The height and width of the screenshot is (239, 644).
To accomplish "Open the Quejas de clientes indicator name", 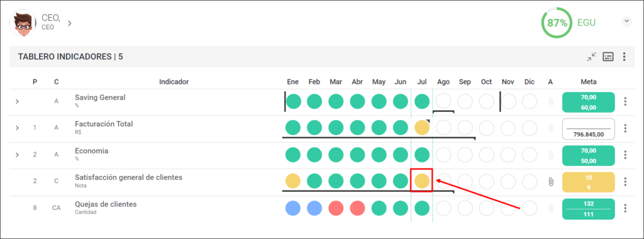I will pyautogui.click(x=106, y=204).
